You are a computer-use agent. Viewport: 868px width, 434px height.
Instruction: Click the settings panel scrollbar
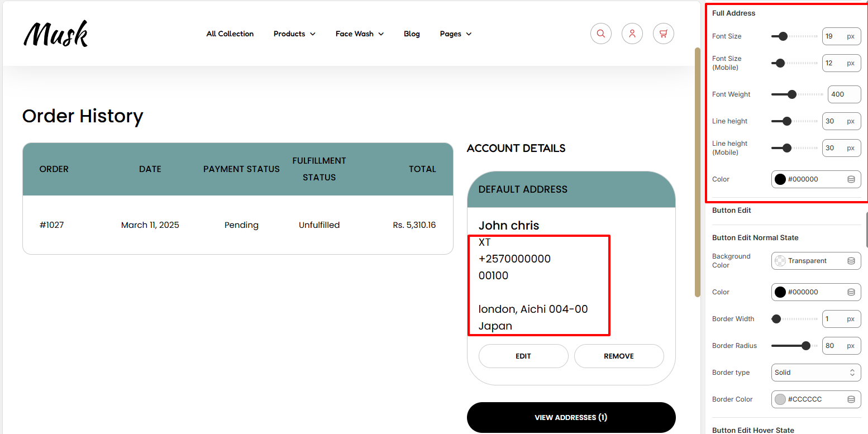pos(866,229)
